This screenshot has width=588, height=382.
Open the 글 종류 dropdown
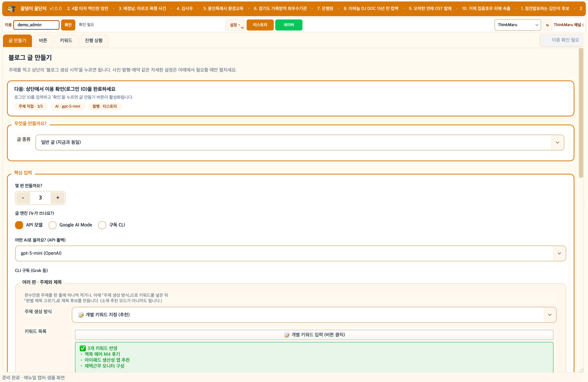pos(300,142)
